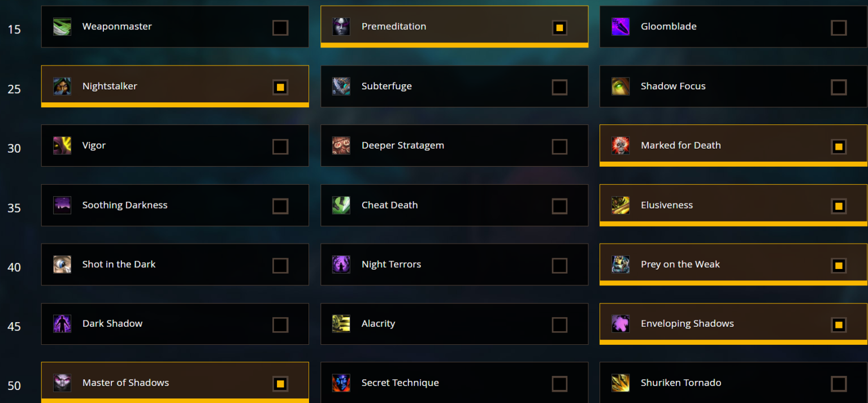Click the Shuriken Tornado talent icon
The height and width of the screenshot is (403, 868).
coord(620,383)
